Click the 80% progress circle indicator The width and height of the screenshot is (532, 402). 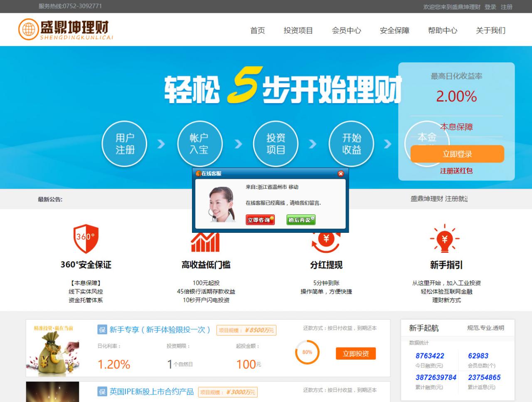[306, 352]
